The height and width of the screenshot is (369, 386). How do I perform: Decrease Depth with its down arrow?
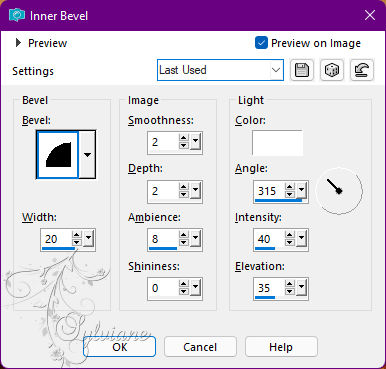pos(183,194)
